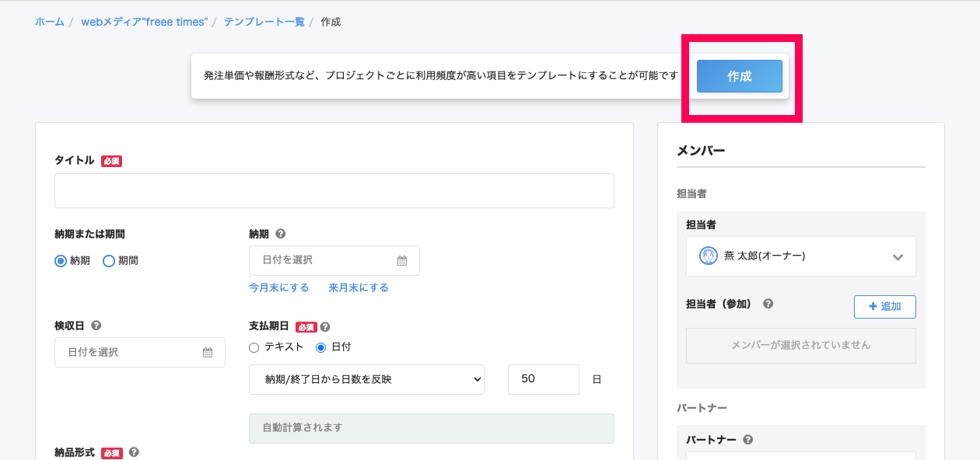The image size is (980, 460).
Task: Focus the タイトル input field
Action: click(334, 190)
